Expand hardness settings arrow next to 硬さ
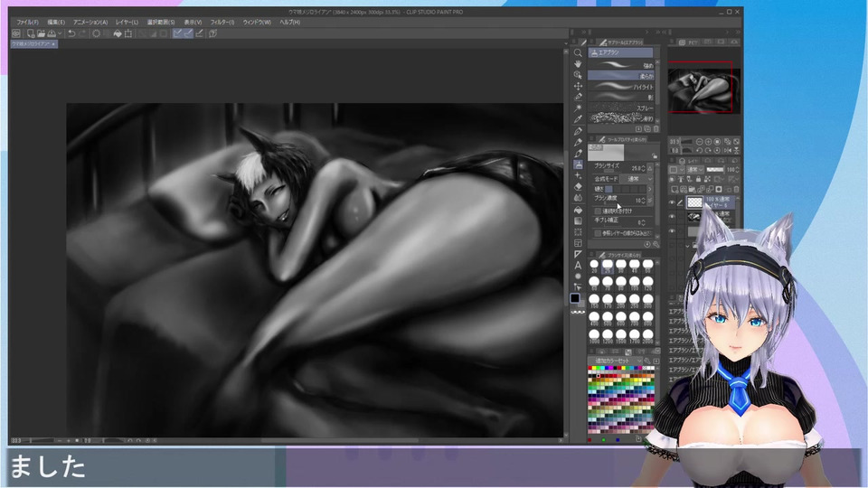Image resolution: width=868 pixels, height=488 pixels. tap(650, 189)
